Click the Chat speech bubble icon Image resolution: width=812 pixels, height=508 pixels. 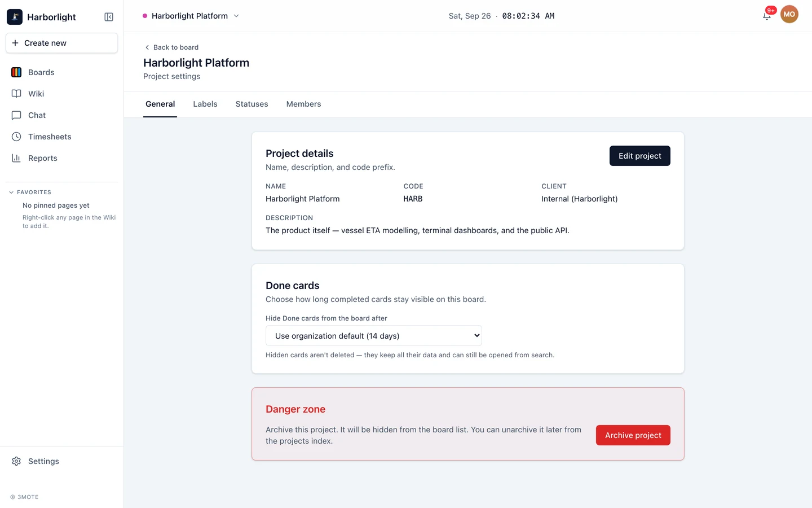(x=16, y=115)
